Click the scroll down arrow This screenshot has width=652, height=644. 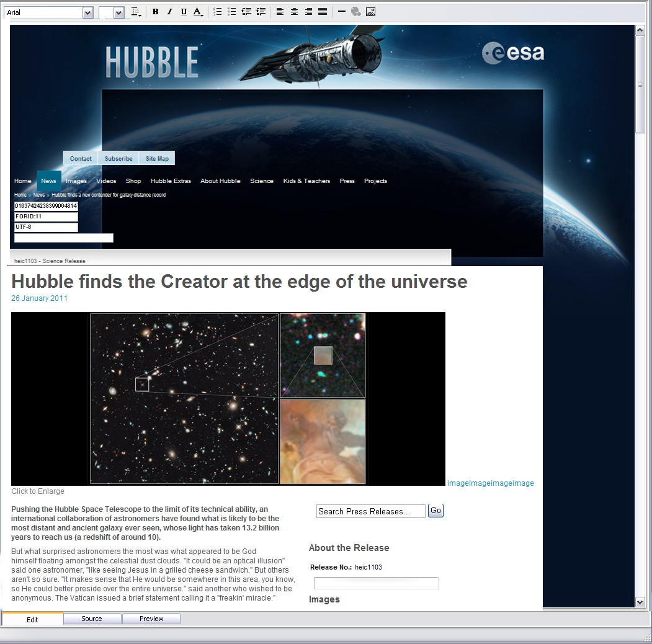[x=640, y=602]
